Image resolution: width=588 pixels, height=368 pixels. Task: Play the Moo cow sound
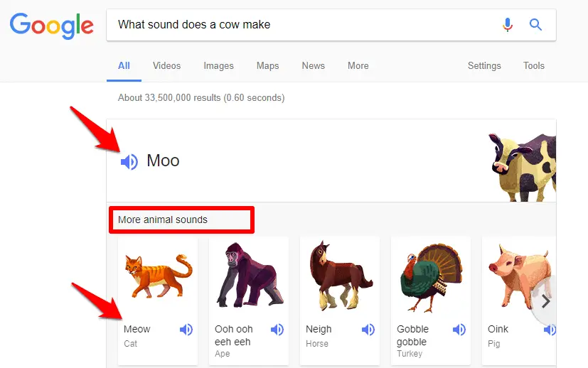point(129,161)
